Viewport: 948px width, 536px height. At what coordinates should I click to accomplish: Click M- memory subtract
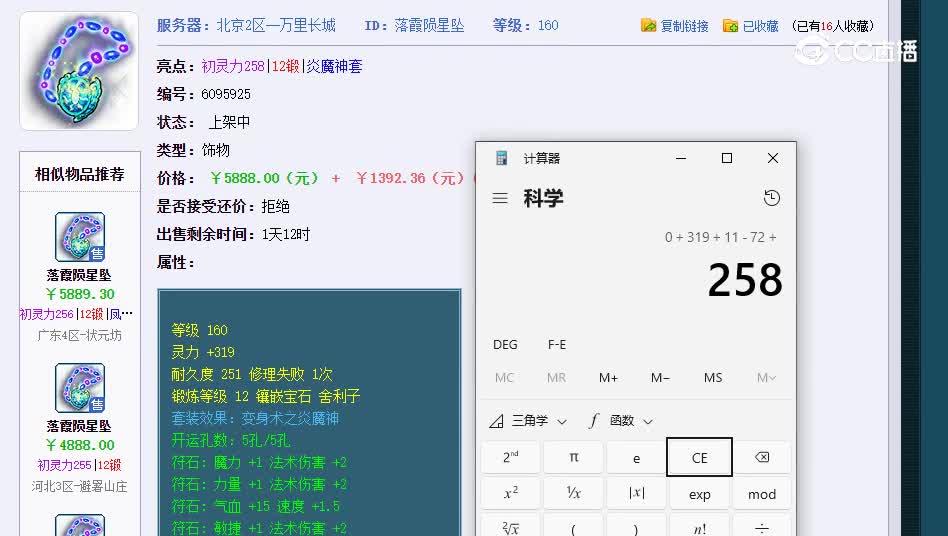click(x=660, y=378)
